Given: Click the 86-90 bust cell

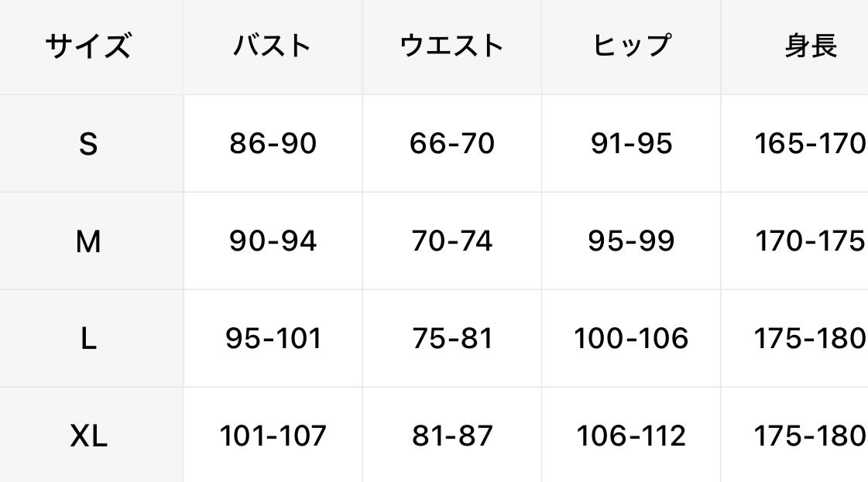Looking at the screenshot, I should point(273,144).
